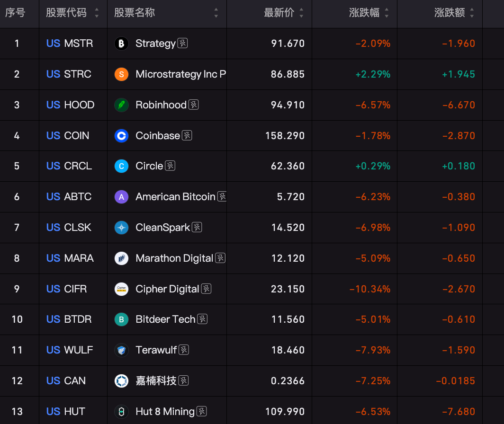Viewport: 504px width, 424px height.
Task: Click the 序号 column header
Action: pos(15,13)
